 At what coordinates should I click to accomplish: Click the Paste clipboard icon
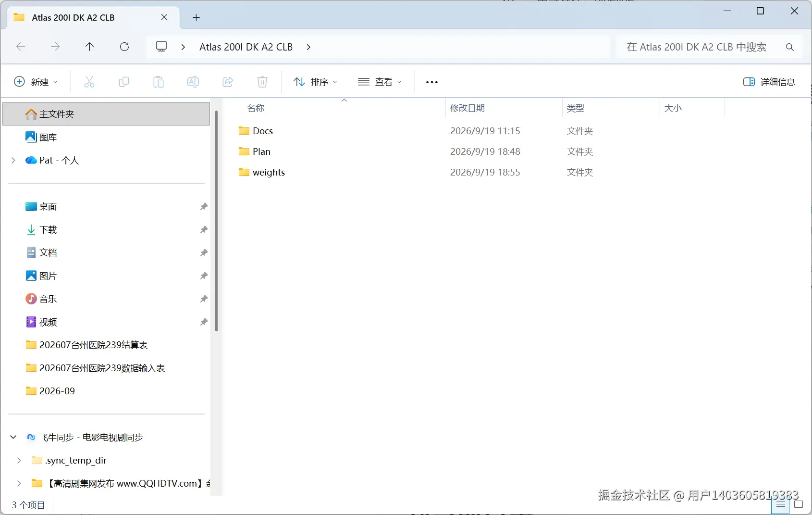coord(158,82)
